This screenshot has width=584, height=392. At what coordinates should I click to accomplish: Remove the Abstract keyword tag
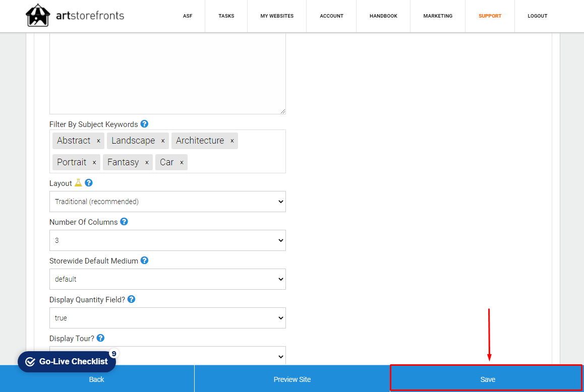click(x=98, y=141)
